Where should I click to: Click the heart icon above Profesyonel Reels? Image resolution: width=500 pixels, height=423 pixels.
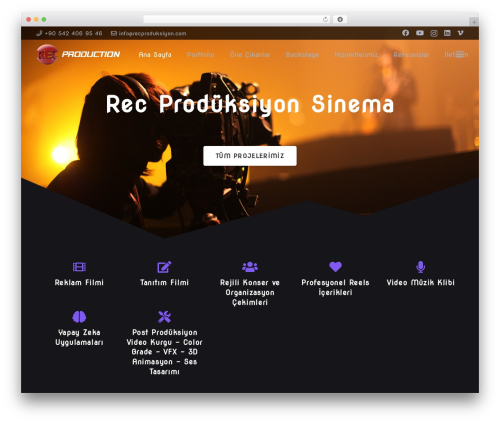click(335, 266)
